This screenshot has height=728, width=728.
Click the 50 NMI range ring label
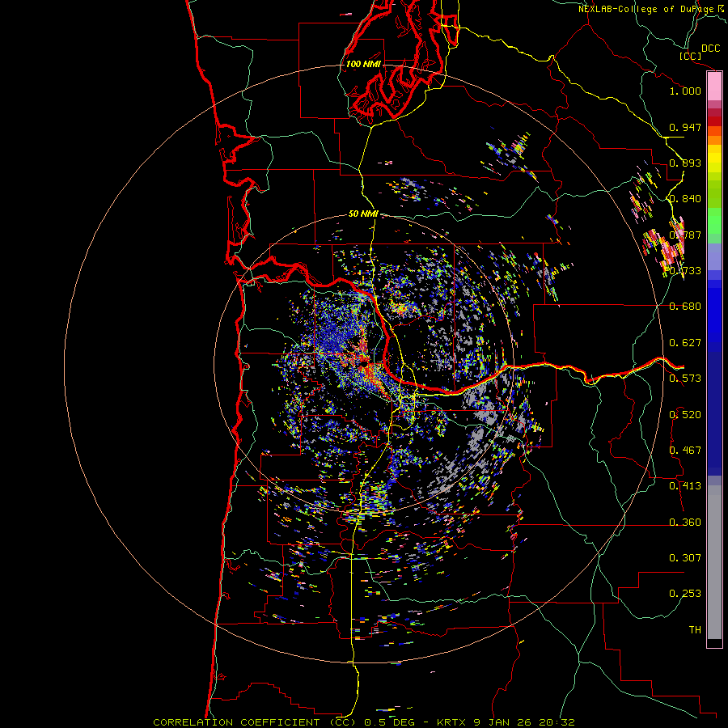[363, 214]
